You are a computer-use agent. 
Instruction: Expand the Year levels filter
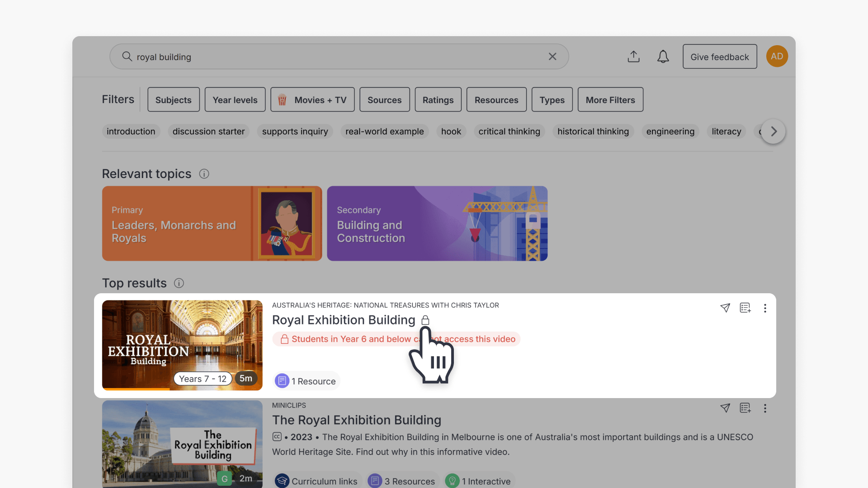point(235,100)
